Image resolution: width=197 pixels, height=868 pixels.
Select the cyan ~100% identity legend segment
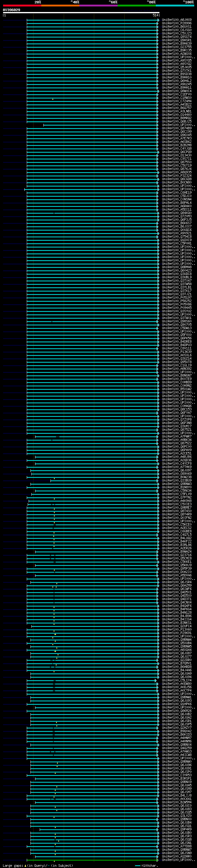[x=175, y=6]
